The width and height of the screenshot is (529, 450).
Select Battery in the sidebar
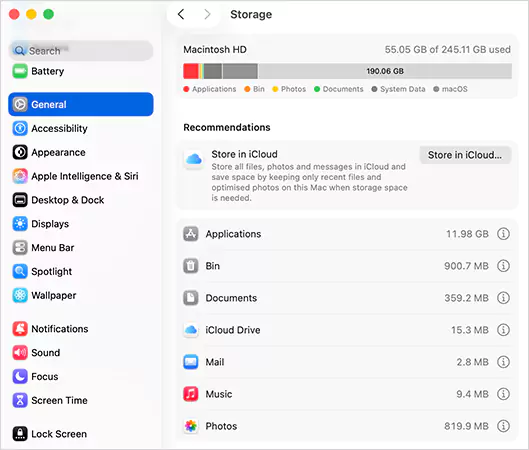coord(81,71)
